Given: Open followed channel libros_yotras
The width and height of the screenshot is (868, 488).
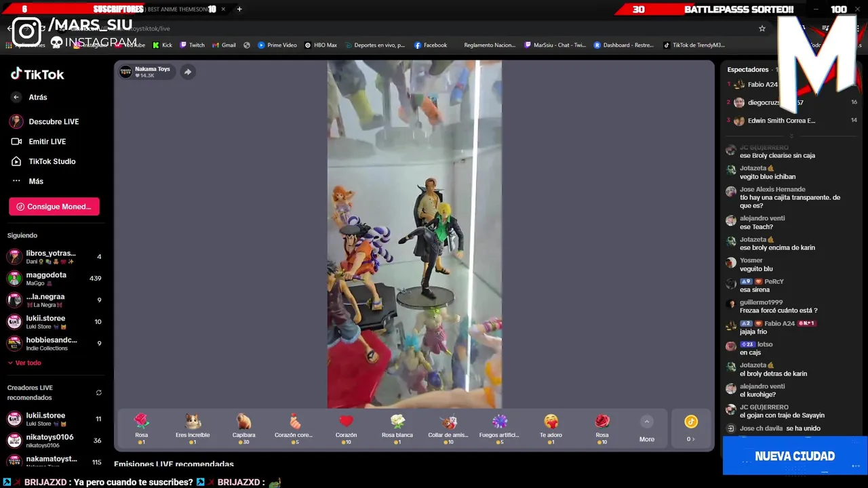Looking at the screenshot, I should tap(54, 257).
